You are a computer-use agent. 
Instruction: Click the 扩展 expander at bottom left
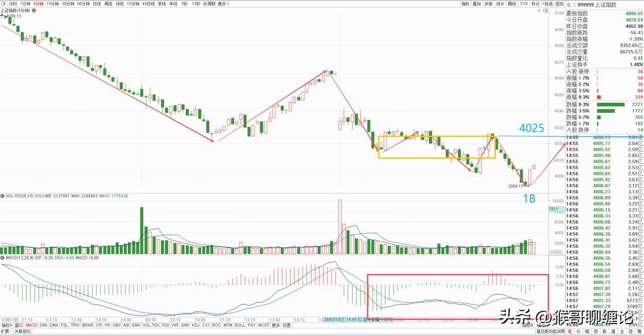point(6,331)
